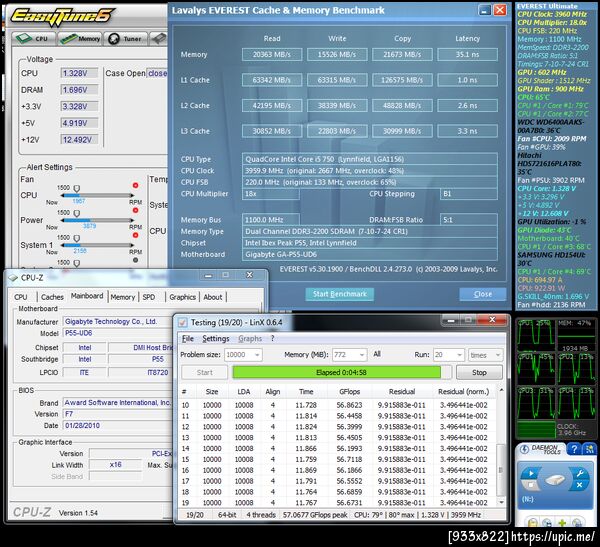Select the +12V value 12.492V
Image resolution: width=600 pixels, height=547 pixels.
tap(79, 140)
